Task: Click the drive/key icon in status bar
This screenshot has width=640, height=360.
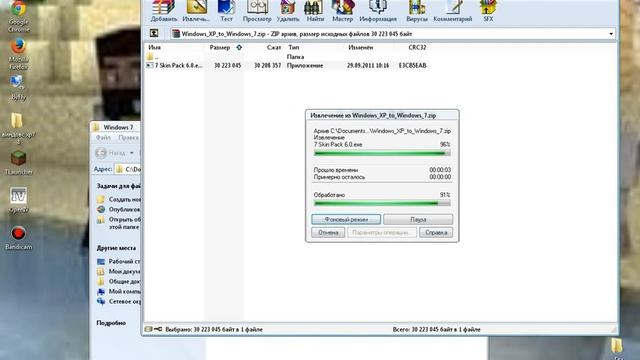Action: coord(153,329)
